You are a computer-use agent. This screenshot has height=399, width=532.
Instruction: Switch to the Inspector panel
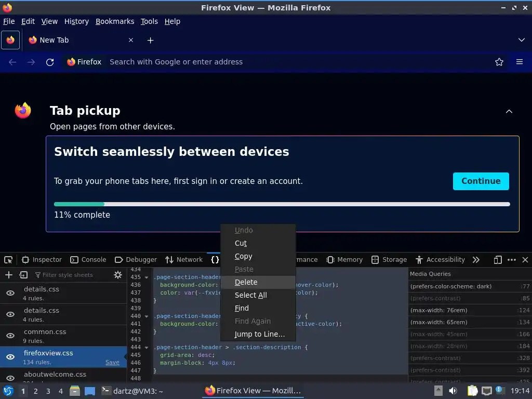[x=42, y=260]
